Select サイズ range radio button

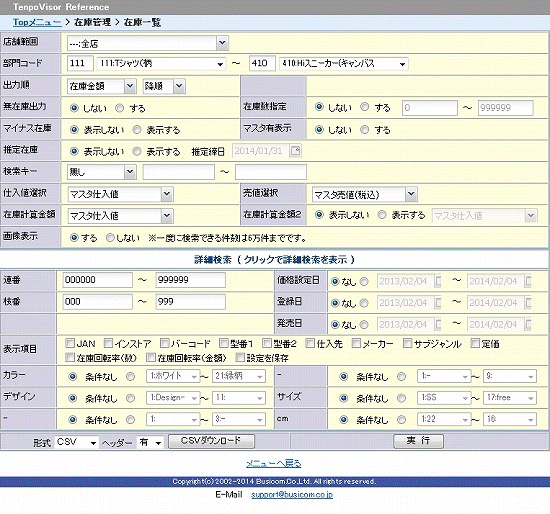point(401,398)
